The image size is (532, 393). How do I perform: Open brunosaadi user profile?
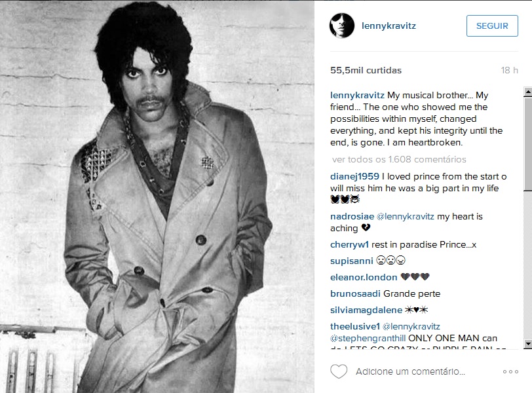click(355, 293)
